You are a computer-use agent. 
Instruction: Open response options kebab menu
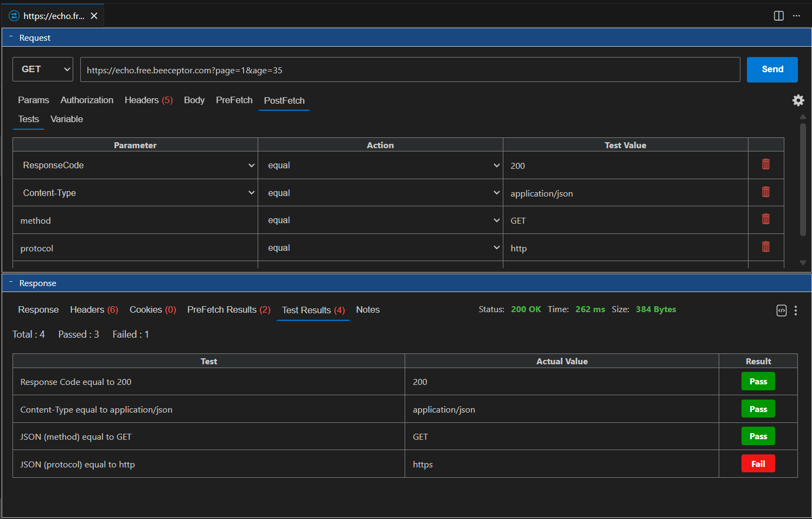point(795,311)
